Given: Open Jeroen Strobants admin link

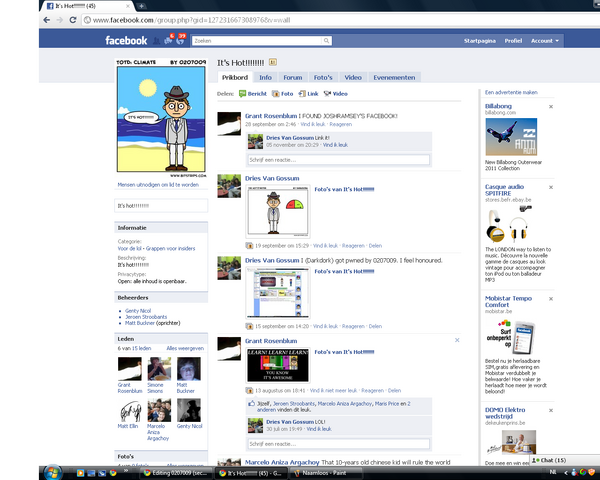Looking at the screenshot, I should click(146, 317).
